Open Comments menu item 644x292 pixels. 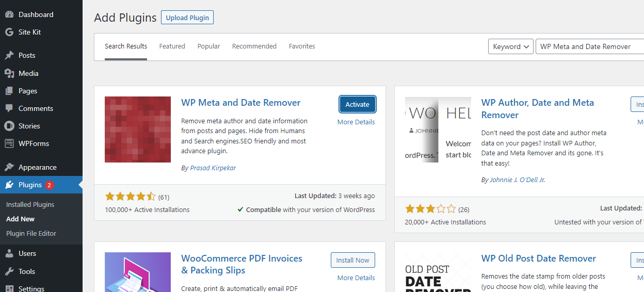(41, 108)
